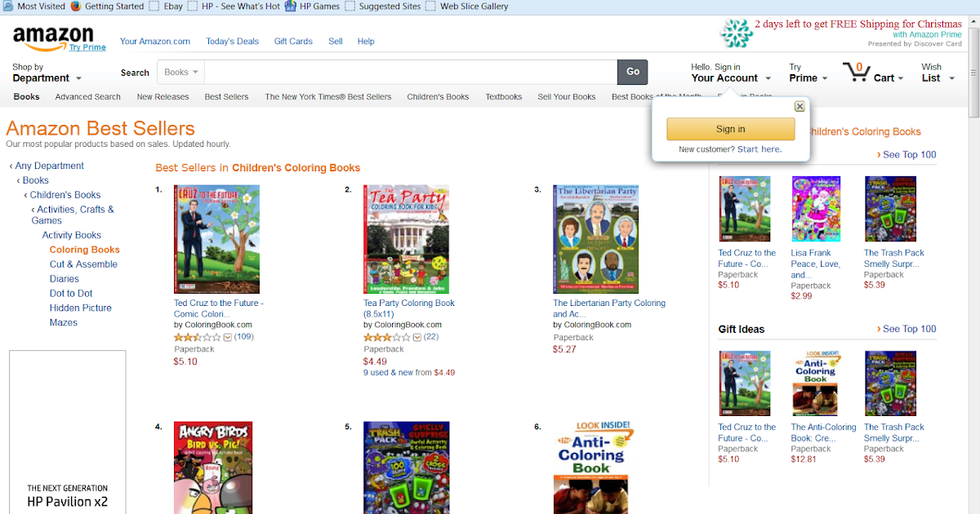The height and width of the screenshot is (514, 980).
Task: Open the HP Games bookmark icon
Action: click(290, 6)
